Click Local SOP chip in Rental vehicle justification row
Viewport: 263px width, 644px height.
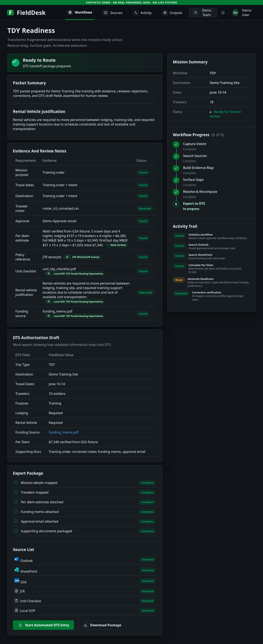pyautogui.click(x=75, y=302)
